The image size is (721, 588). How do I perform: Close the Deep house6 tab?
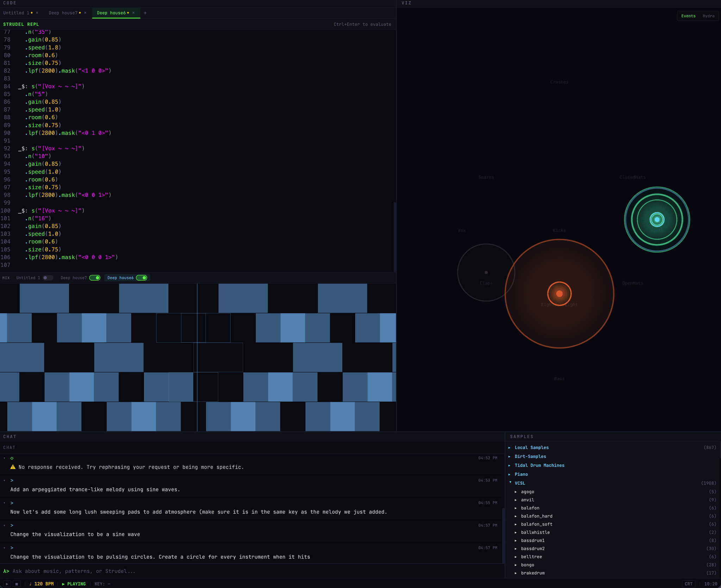(x=133, y=13)
